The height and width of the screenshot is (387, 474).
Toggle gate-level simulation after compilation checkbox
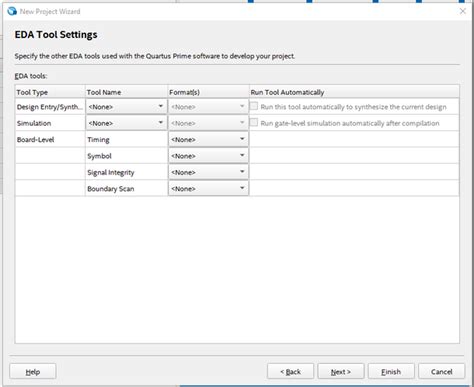[x=254, y=122]
